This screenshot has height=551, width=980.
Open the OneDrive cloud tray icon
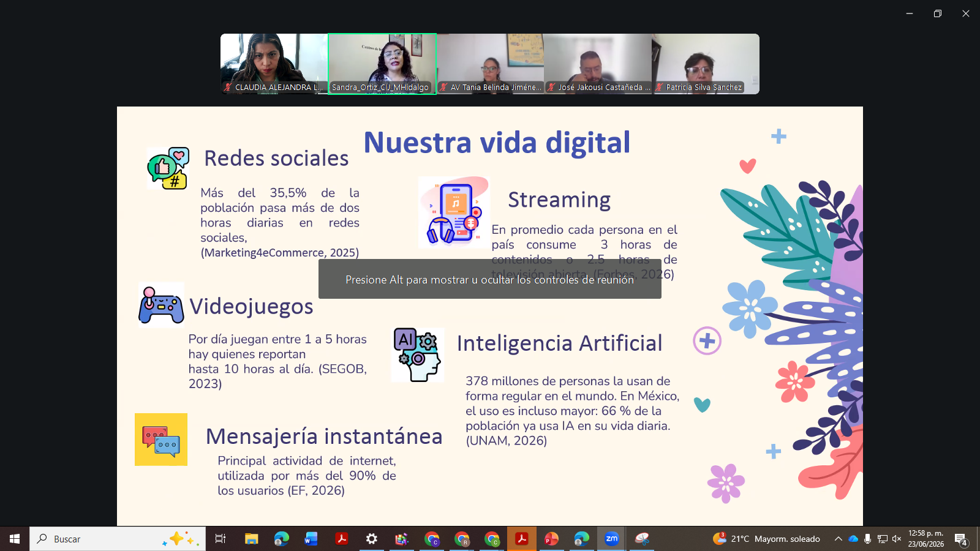click(853, 539)
